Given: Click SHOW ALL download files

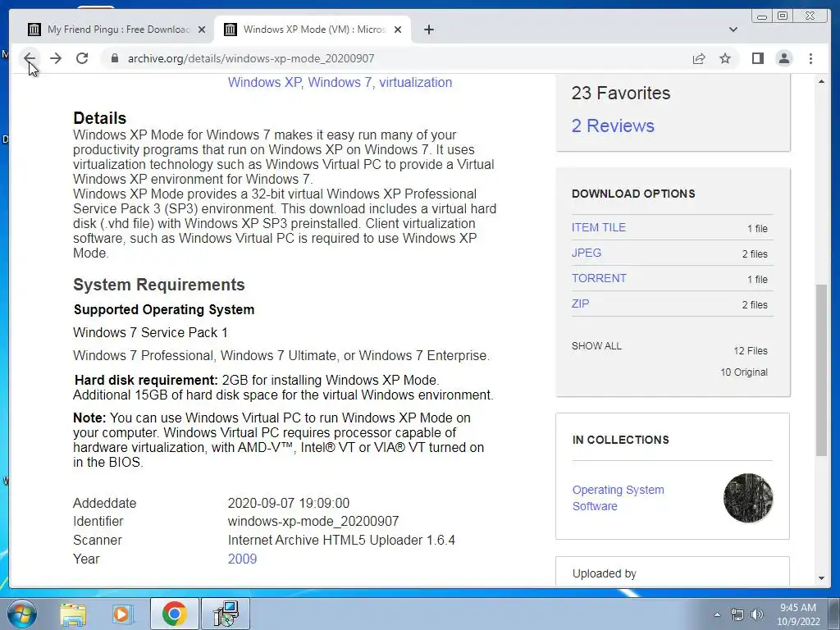Looking at the screenshot, I should [x=596, y=346].
